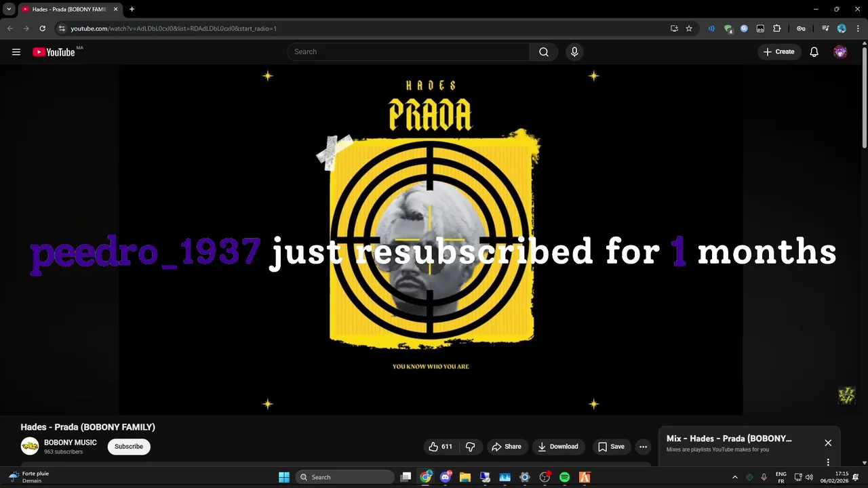The width and height of the screenshot is (868, 488).
Task: Click the video title Hades - Prada
Action: point(88,427)
